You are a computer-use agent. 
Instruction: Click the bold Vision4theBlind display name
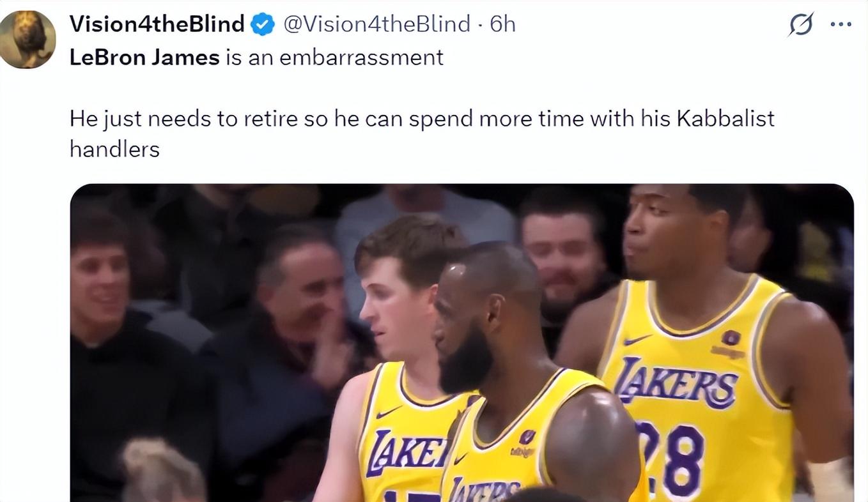pyautogui.click(x=157, y=24)
